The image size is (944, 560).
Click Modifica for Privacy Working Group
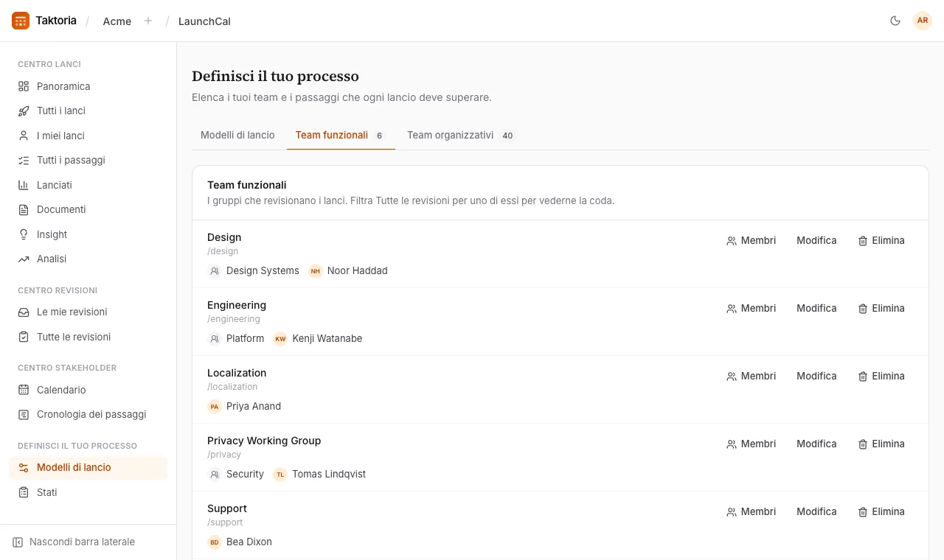coord(816,444)
